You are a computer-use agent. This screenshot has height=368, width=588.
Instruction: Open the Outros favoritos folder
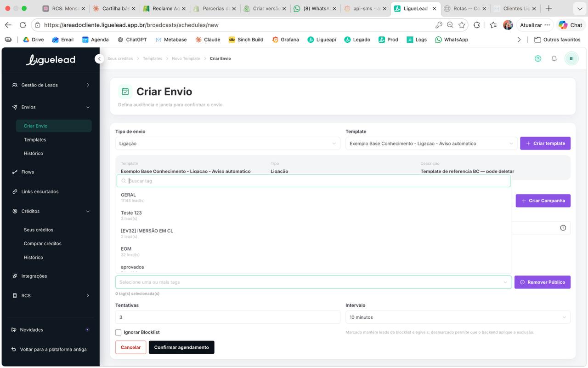point(557,40)
